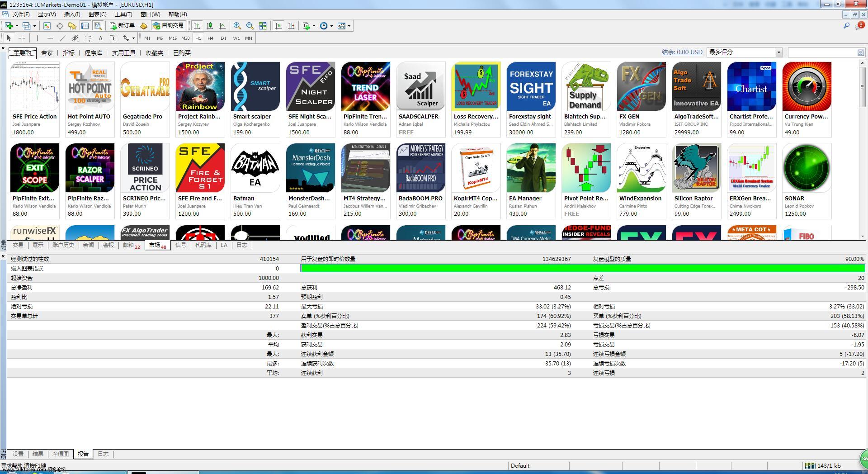Open the 文件(F) menu
Viewport: 868px width, 474px height.
21,14
